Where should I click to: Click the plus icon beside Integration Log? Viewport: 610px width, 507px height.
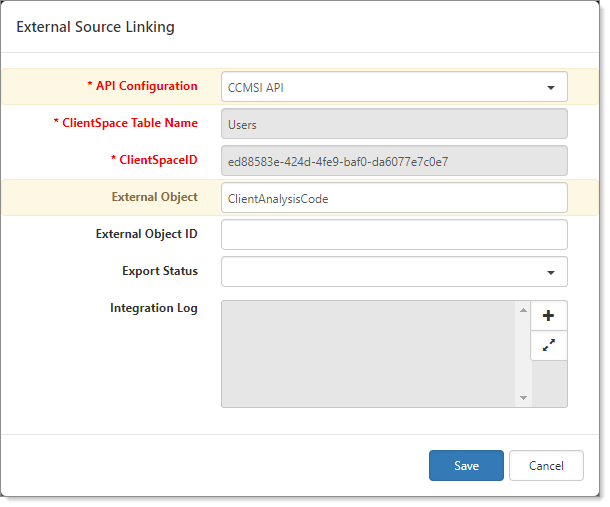coord(549,316)
